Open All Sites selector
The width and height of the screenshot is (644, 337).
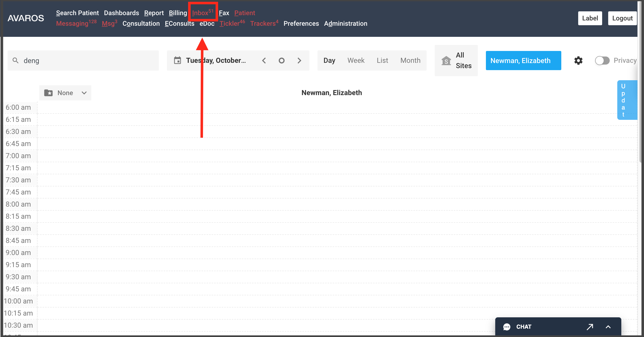(x=456, y=61)
